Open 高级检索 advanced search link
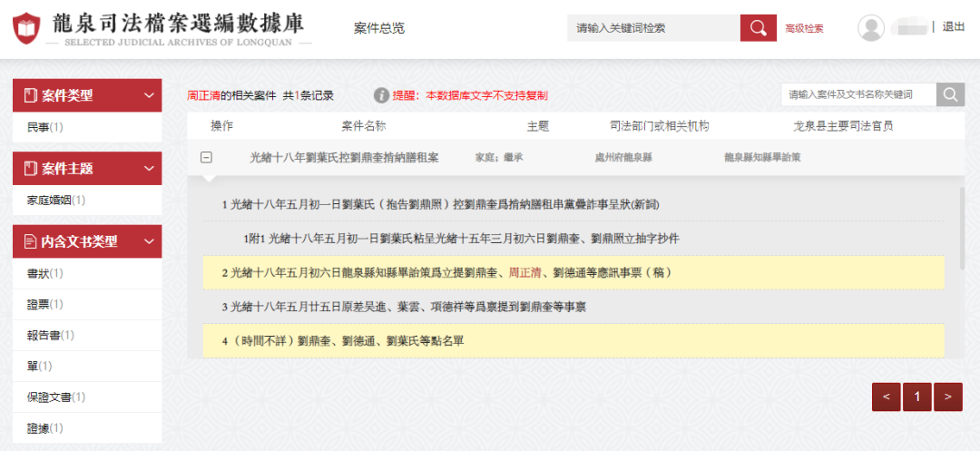Viewport: 980px width, 451px height. [x=804, y=29]
